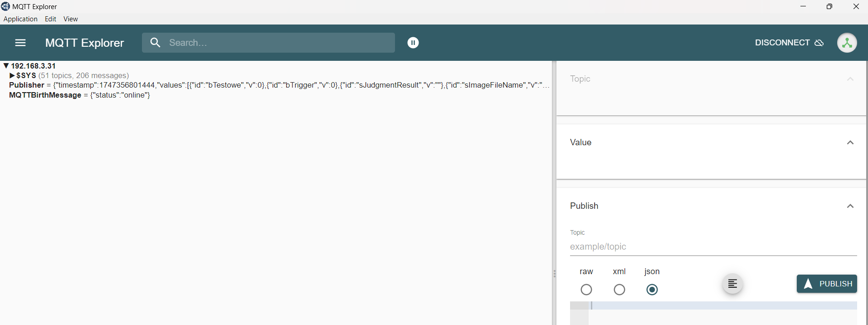Image resolution: width=868 pixels, height=325 pixels.
Task: Select the xml payload format
Action: click(619, 290)
